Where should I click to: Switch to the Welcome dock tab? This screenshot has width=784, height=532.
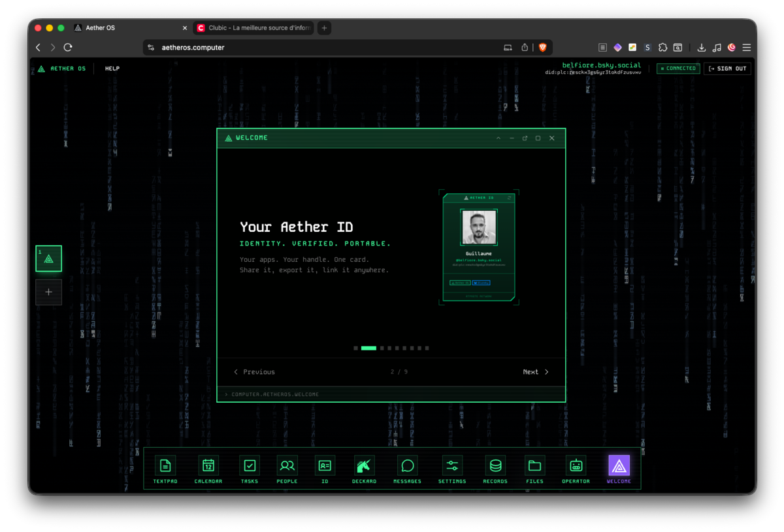pyautogui.click(x=619, y=466)
